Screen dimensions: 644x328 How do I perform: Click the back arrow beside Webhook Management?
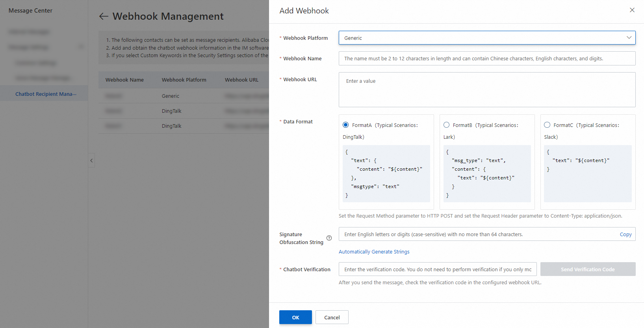pyautogui.click(x=104, y=16)
